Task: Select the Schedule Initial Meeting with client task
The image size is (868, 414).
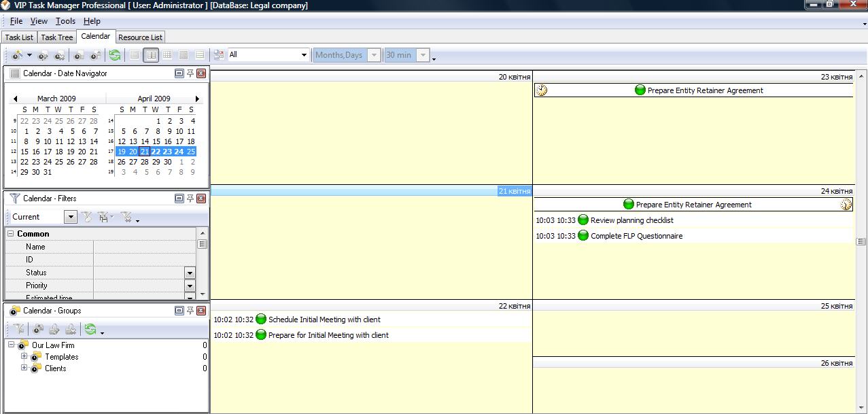Action: pyautogui.click(x=324, y=320)
